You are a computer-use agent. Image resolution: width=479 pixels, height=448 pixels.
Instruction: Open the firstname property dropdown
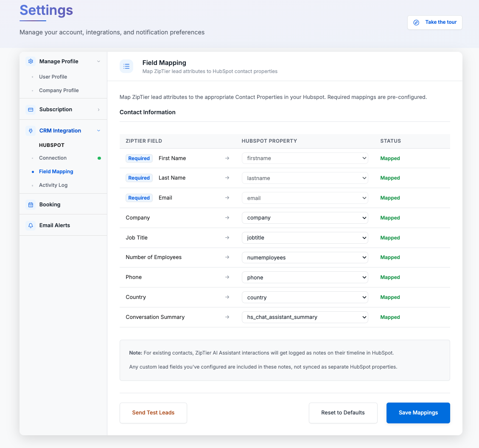click(305, 158)
